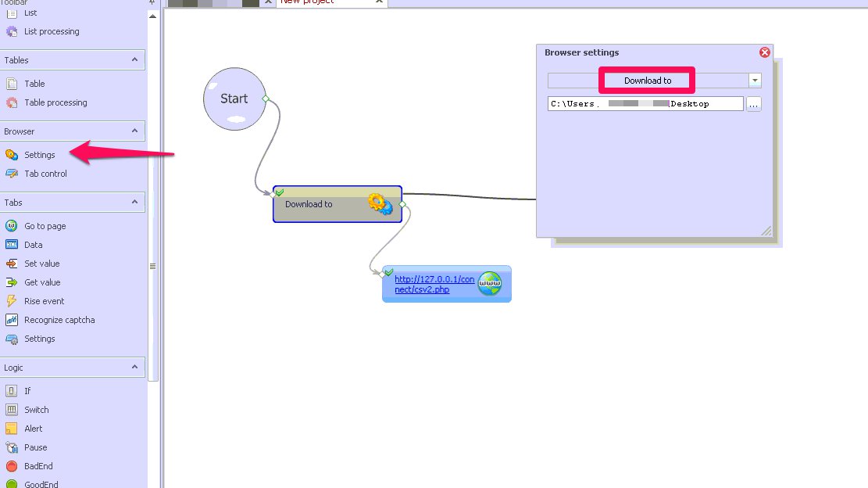The height and width of the screenshot is (488, 868).
Task: Pick the Alert icon
Action: point(12,429)
